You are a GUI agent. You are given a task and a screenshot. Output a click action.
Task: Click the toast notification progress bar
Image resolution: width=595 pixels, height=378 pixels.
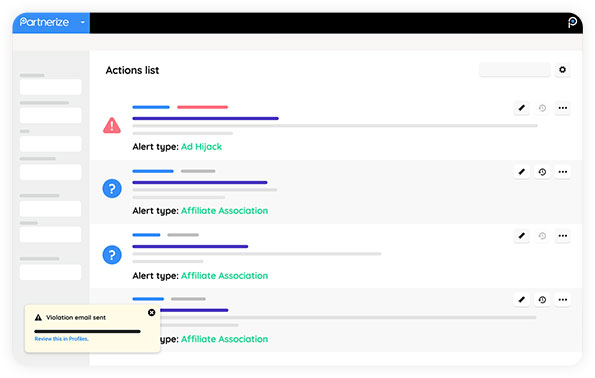87,331
